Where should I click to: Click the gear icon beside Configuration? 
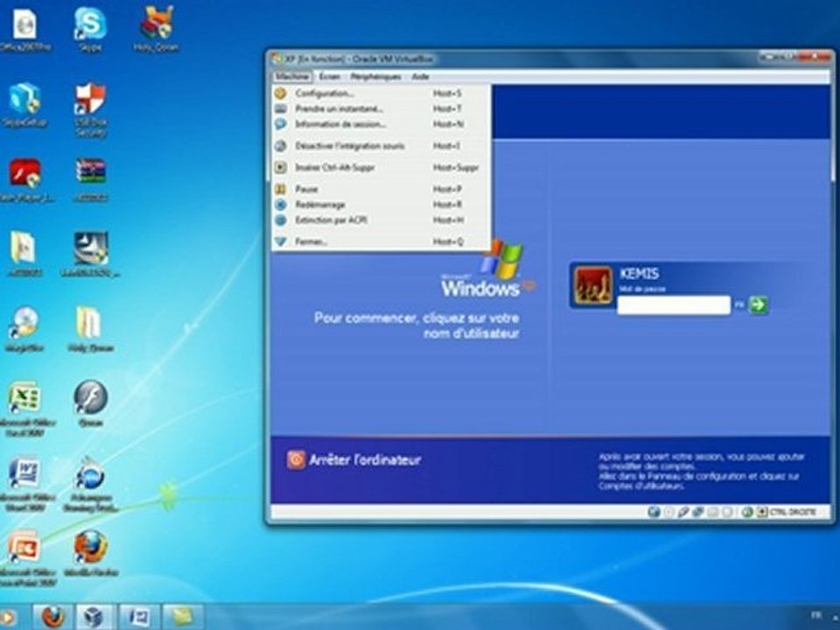coord(281,94)
